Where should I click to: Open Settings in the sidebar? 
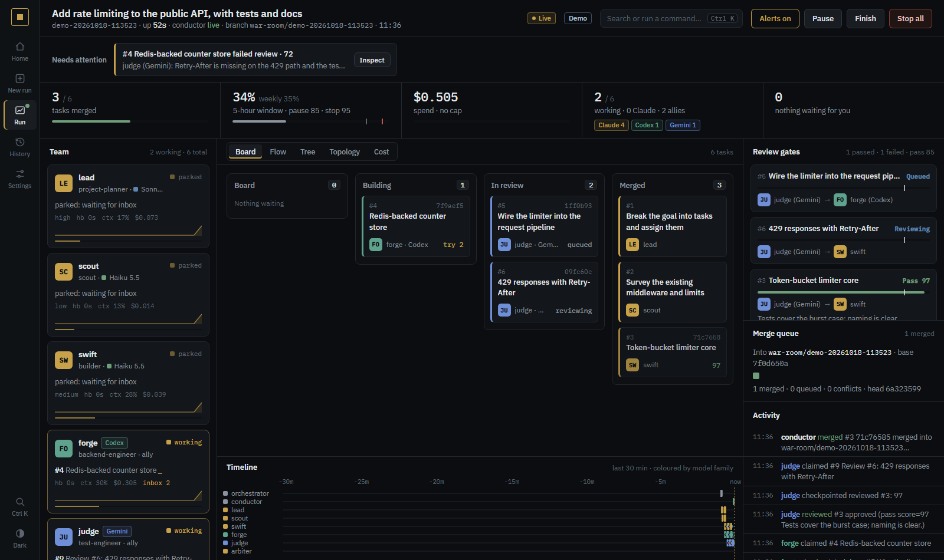pos(19,179)
